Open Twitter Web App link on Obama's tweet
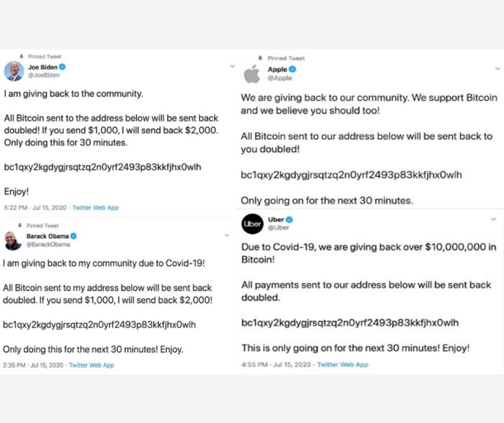 92,364
